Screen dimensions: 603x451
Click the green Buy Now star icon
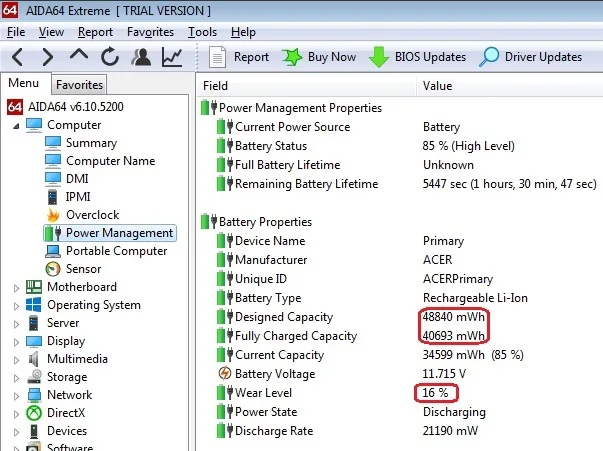292,57
